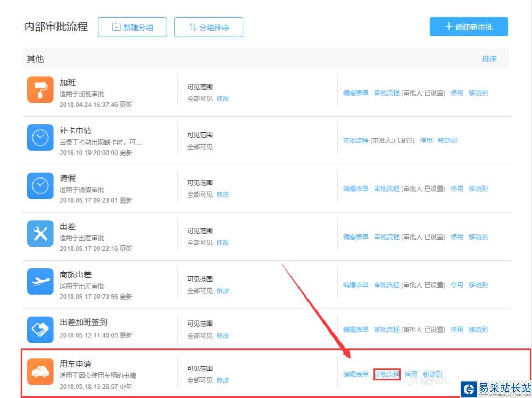Open 审批流程 for 出差

click(386, 237)
